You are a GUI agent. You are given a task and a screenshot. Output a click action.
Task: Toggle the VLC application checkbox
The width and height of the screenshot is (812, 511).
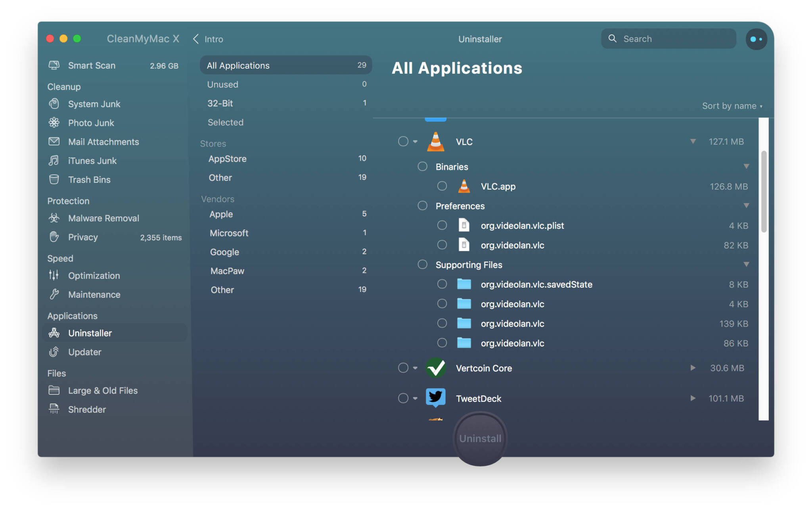tap(402, 142)
